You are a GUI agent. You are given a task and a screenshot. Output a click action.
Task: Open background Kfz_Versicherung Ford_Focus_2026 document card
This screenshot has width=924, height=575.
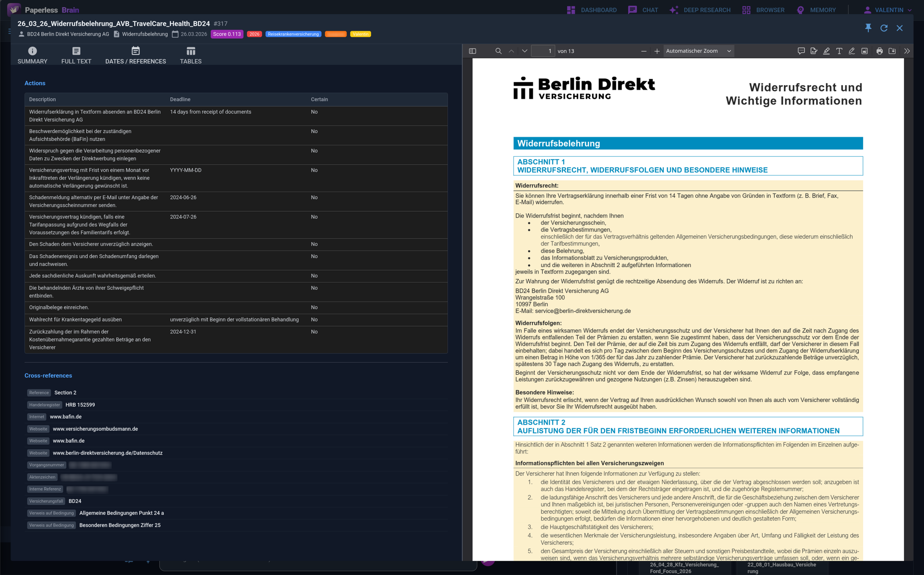(684, 568)
